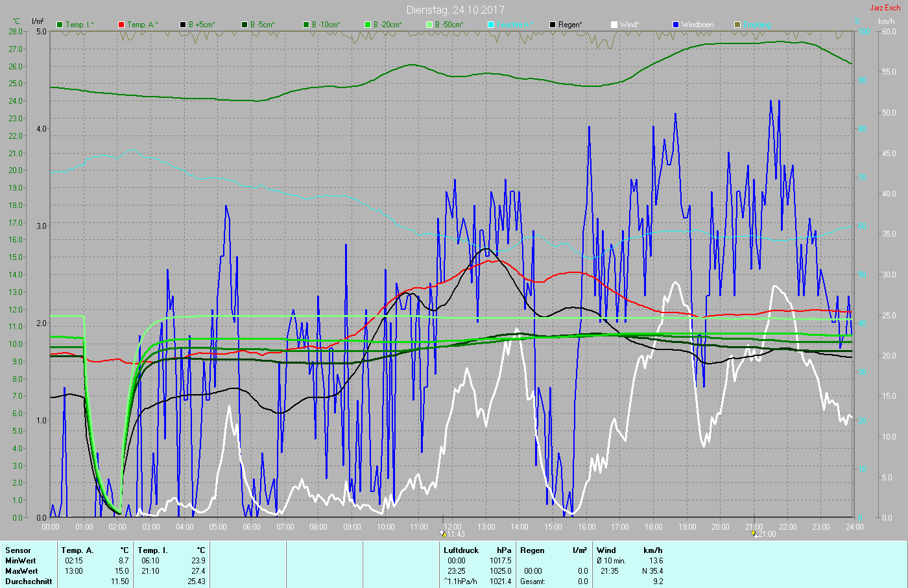The image size is (908, 588).
Task: Click the olive legend square
Action: point(737,25)
